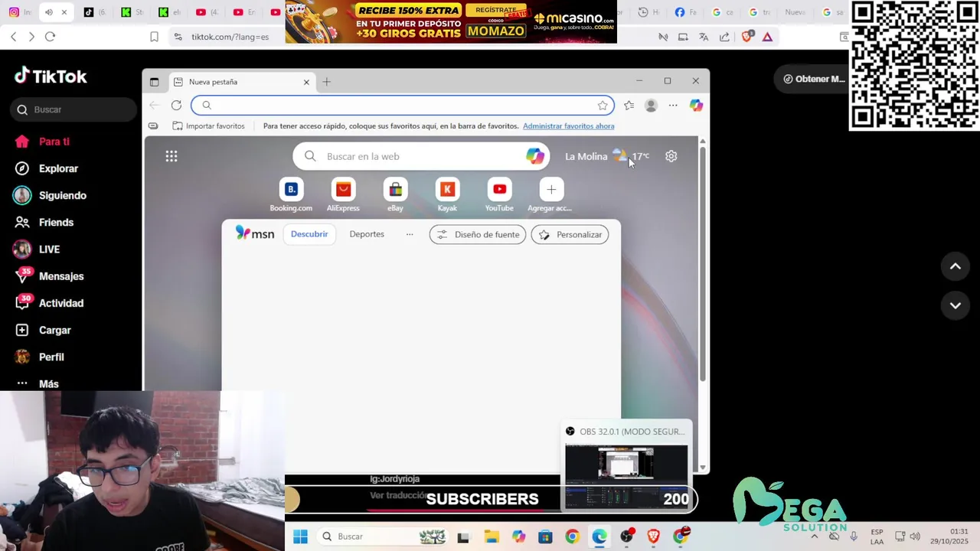Expand Más options in TikTok sidebar
The height and width of the screenshot is (551, 980).
click(x=38, y=383)
